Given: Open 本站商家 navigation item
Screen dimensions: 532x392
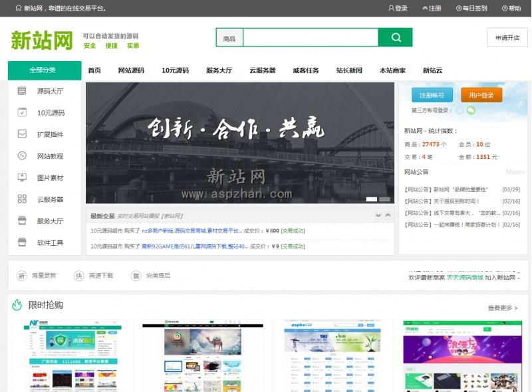Looking at the screenshot, I should [392, 70].
